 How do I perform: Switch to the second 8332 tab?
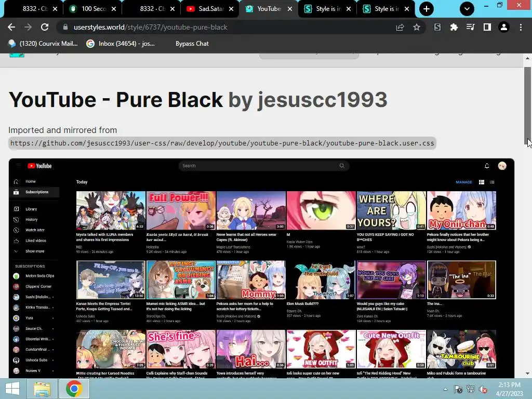click(151, 9)
